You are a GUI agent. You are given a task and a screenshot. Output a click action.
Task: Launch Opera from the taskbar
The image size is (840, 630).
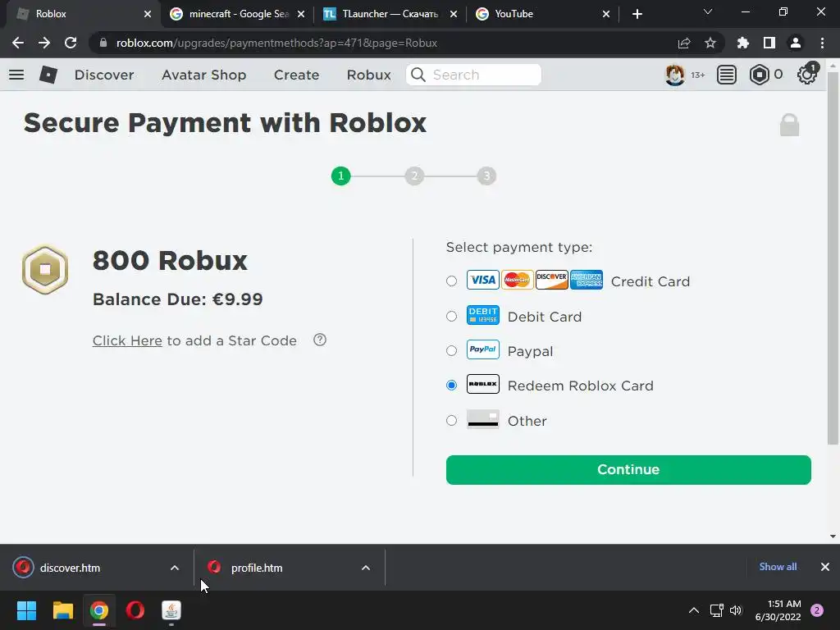pyautogui.click(x=135, y=610)
